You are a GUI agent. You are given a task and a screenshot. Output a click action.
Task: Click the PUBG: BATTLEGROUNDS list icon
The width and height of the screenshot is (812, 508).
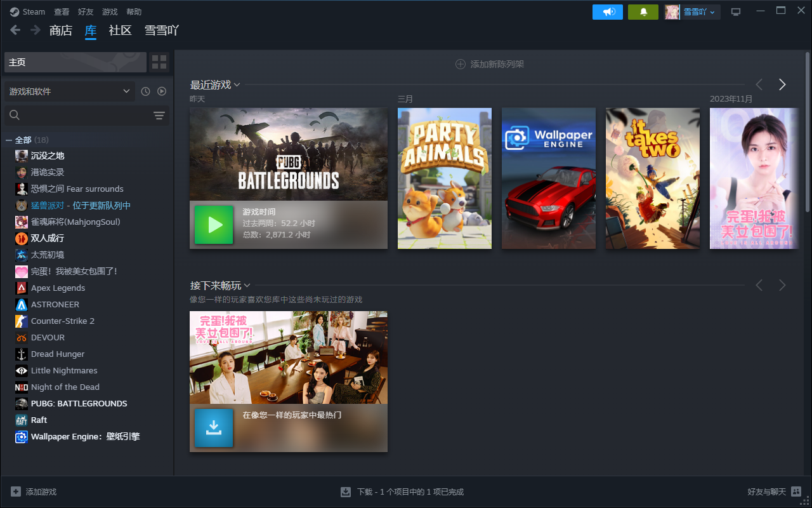coord(22,403)
